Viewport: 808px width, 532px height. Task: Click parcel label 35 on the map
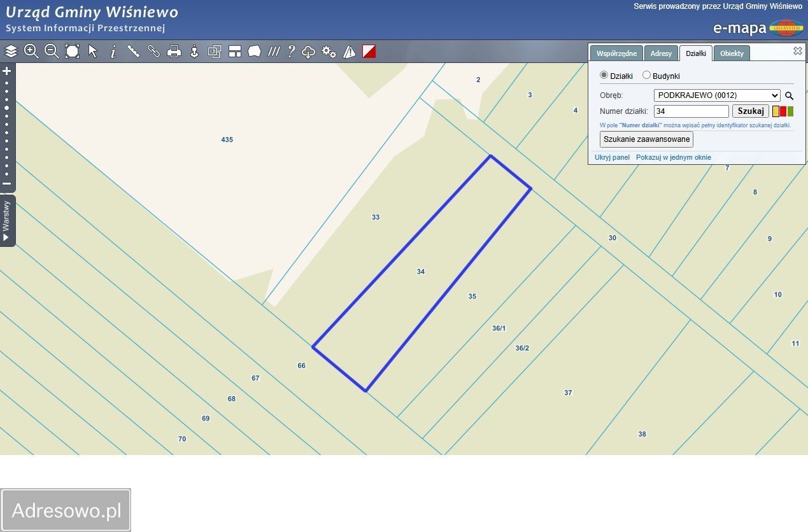pyautogui.click(x=472, y=297)
